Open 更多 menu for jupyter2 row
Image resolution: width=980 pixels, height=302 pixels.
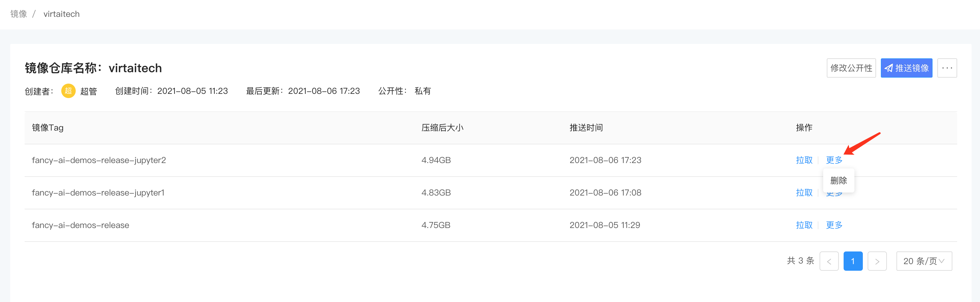[x=834, y=160]
